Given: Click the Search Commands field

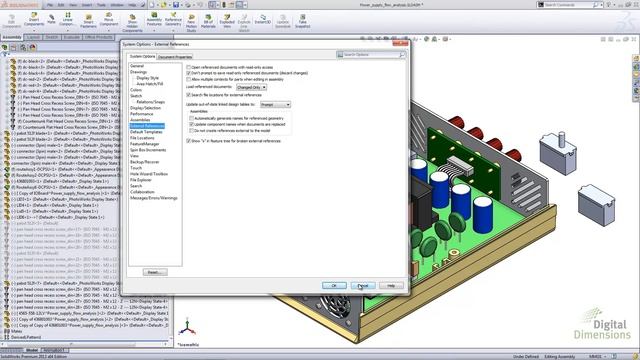Looking at the screenshot, I should [569, 5].
